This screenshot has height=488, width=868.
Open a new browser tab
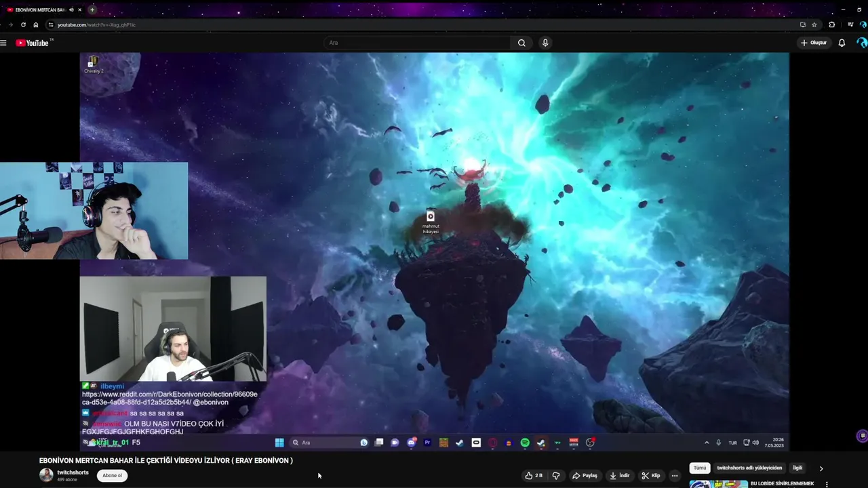tap(92, 9)
